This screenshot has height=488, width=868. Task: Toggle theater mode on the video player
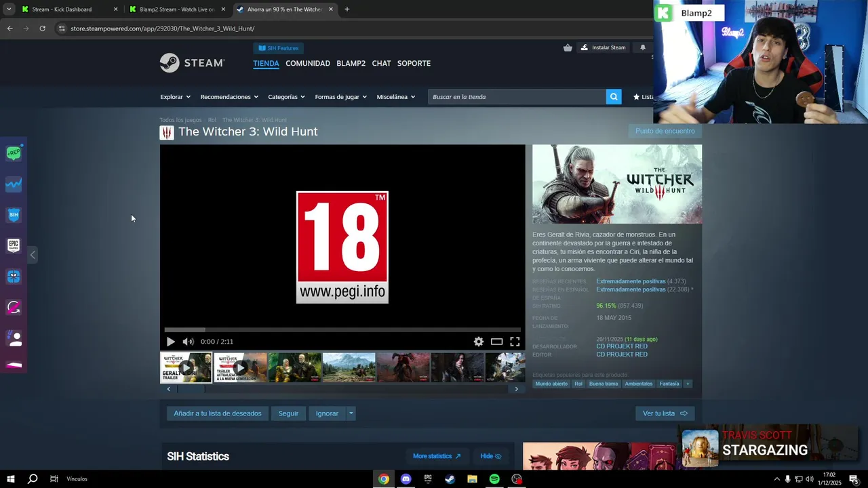496,342
